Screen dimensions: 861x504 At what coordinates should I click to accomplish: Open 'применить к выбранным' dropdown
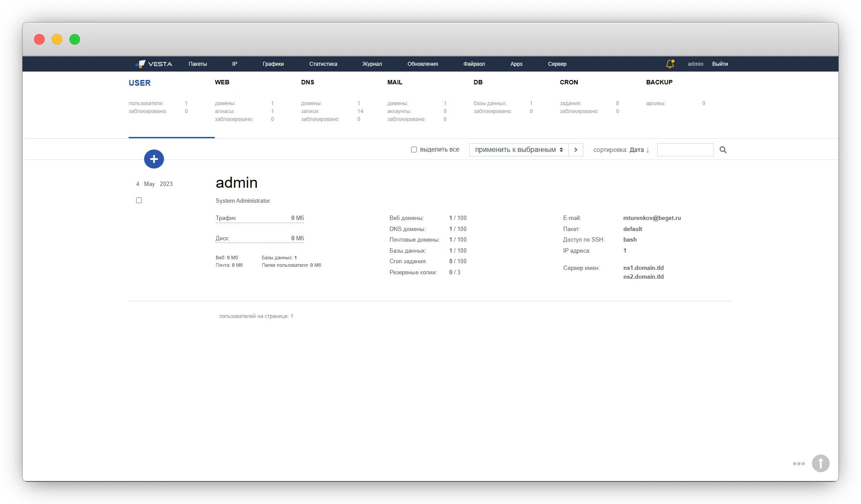[518, 150]
